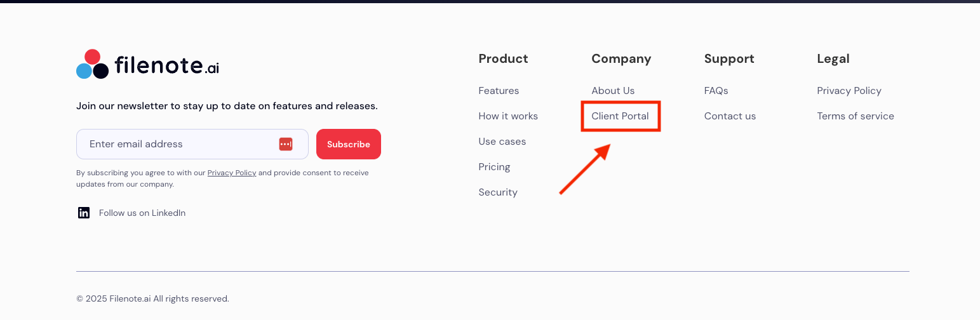This screenshot has width=980, height=320.
Task: Click the LinkedIn icon
Action: (84, 213)
